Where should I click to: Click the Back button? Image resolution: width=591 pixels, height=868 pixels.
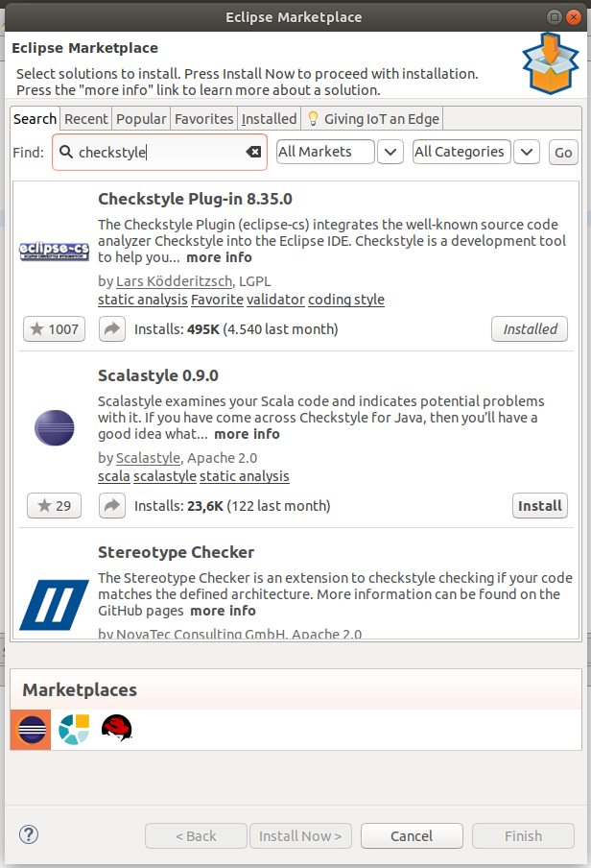click(x=196, y=836)
